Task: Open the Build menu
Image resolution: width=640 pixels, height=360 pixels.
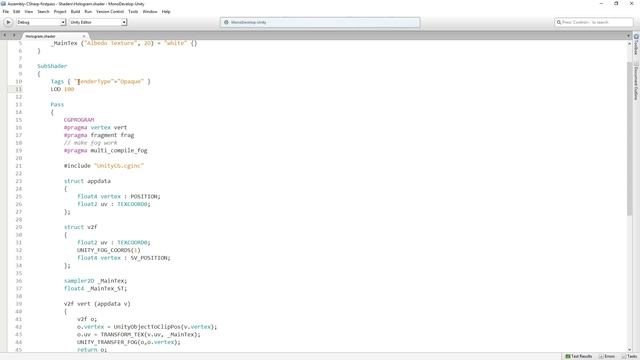Action: pos(76,11)
